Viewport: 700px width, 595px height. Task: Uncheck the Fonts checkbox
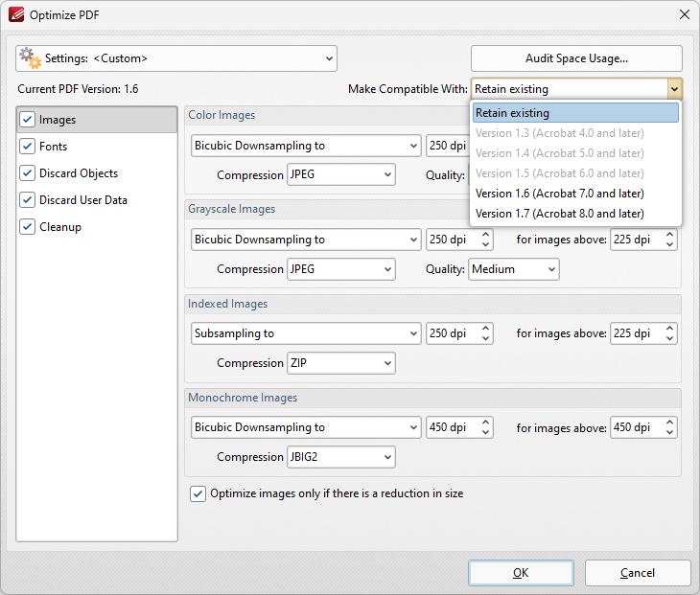click(27, 147)
